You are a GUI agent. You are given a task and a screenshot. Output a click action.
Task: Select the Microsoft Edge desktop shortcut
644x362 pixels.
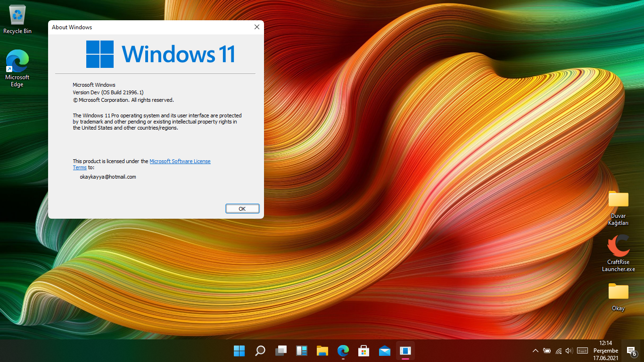click(x=17, y=69)
